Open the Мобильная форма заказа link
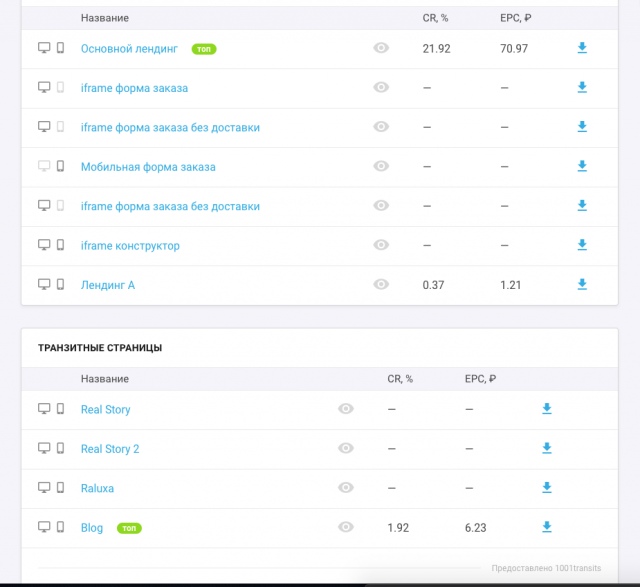Screen dimensions: 640x587 pos(148,167)
